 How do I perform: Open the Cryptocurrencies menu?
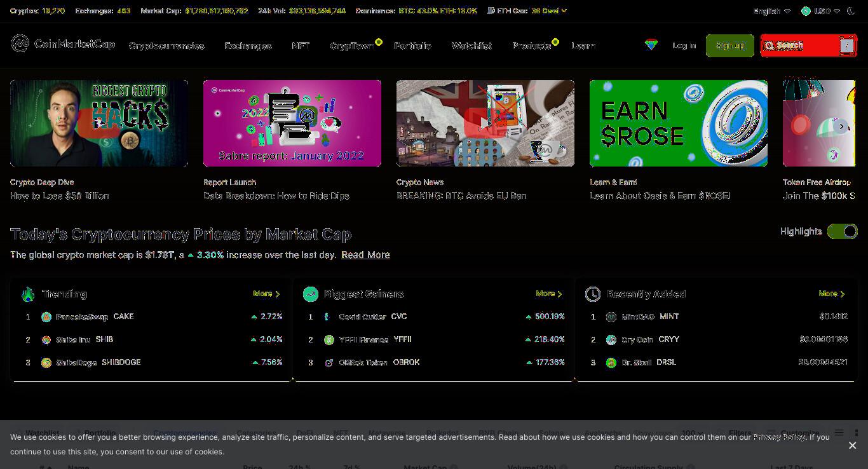[166, 46]
